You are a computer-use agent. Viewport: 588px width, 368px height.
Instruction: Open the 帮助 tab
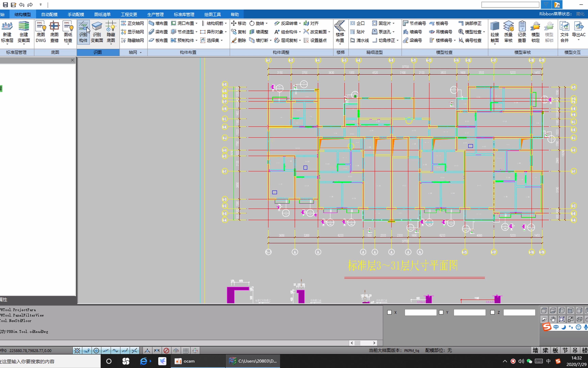pos(235,14)
